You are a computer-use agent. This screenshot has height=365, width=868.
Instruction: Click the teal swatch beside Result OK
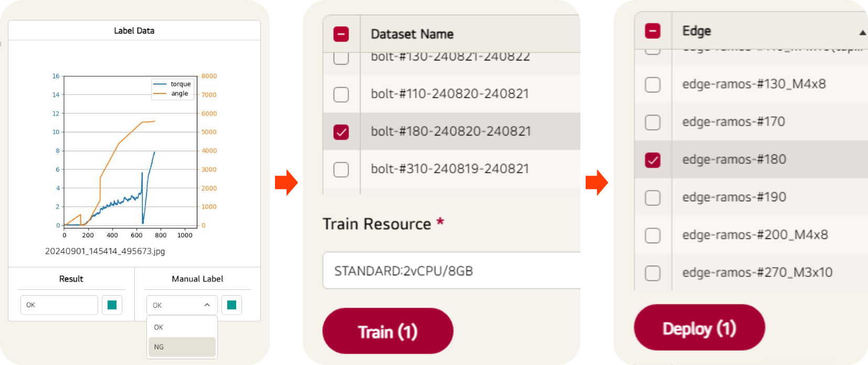point(112,305)
